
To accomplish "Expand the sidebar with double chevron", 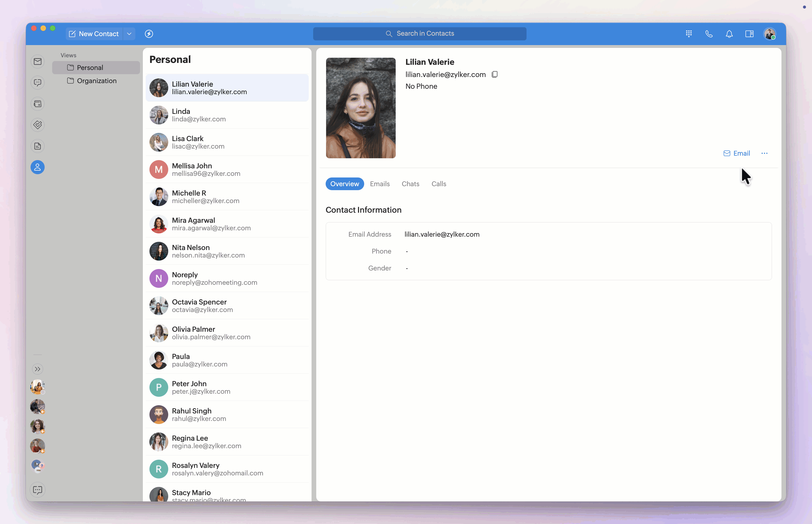I will [37, 369].
